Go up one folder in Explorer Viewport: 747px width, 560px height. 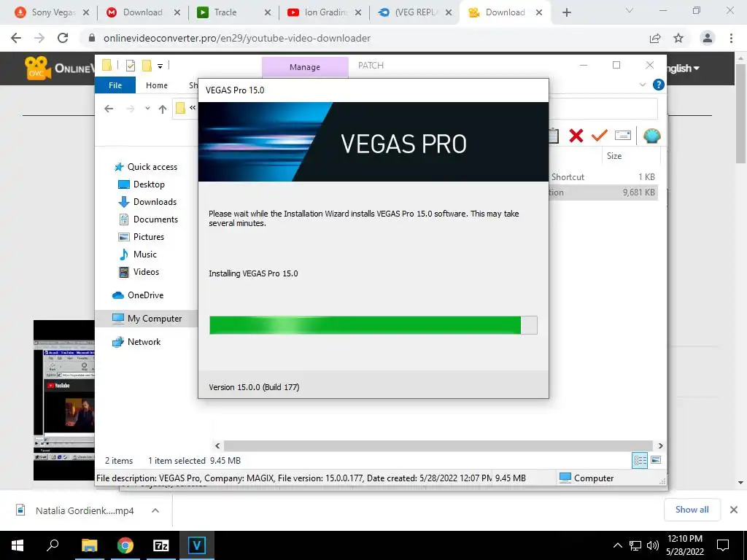pos(163,109)
